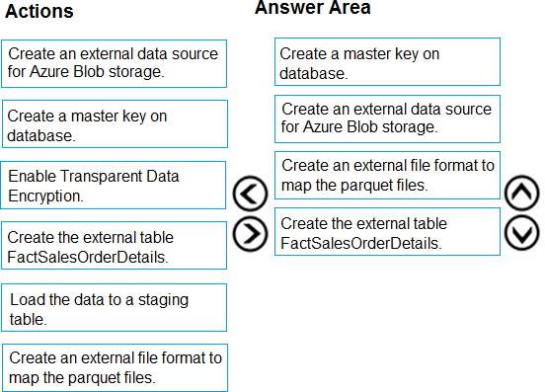
Task: Click the left arrow move-back icon
Action: 250,194
